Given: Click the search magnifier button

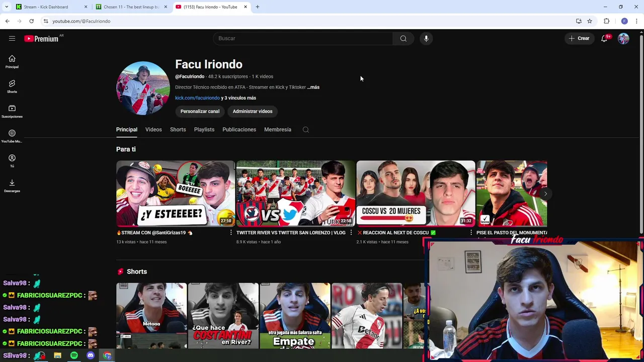Looking at the screenshot, I should coord(404,38).
